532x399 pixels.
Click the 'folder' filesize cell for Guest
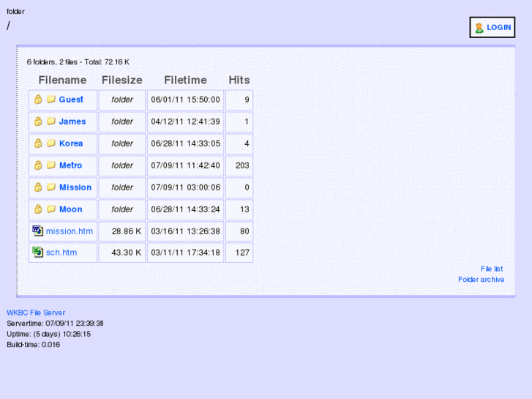(122, 100)
